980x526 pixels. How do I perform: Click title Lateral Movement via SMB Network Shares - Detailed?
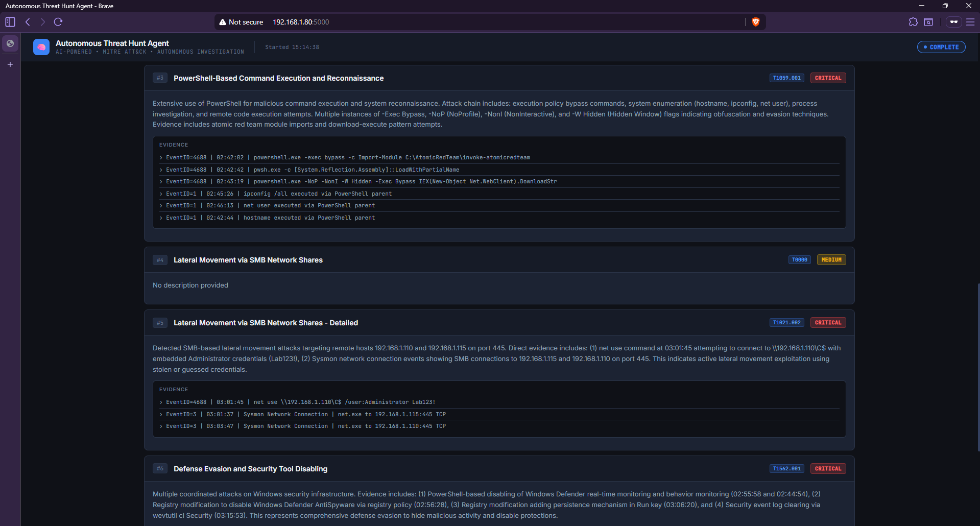266,323
